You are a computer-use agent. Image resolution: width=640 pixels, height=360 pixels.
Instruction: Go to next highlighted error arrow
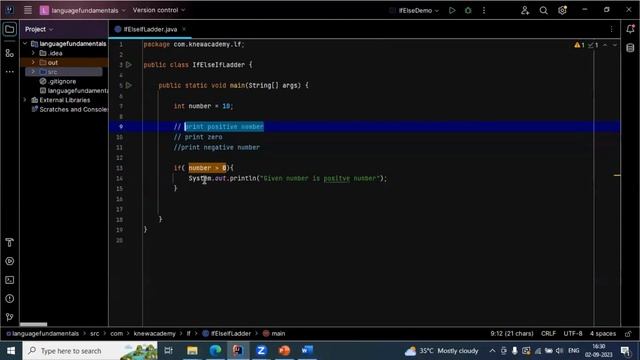(614, 45)
